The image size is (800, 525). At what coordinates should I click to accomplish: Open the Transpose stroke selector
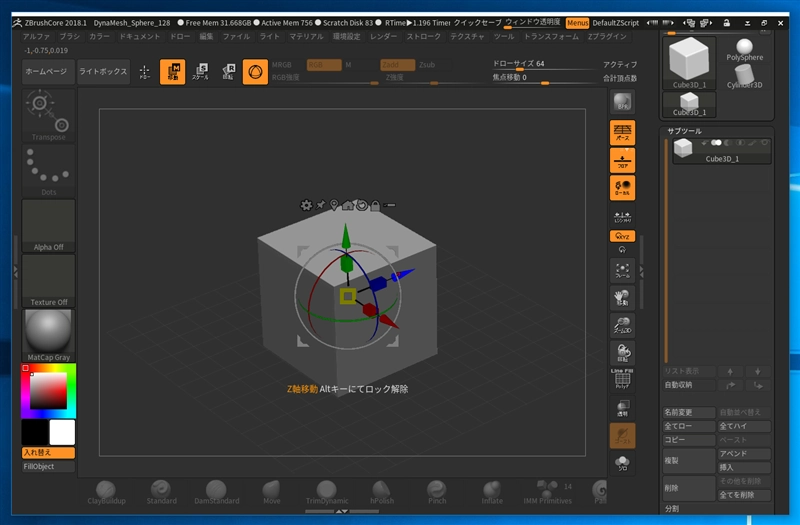pos(48,115)
